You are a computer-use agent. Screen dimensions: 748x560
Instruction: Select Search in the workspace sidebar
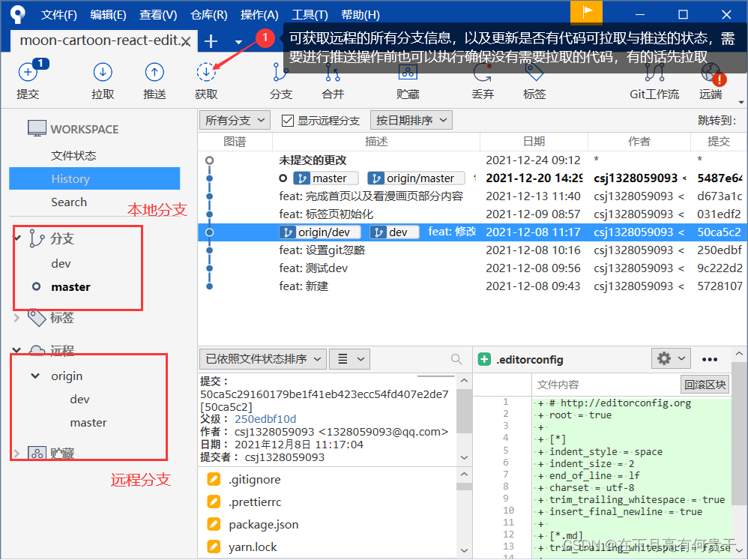pyautogui.click(x=69, y=202)
